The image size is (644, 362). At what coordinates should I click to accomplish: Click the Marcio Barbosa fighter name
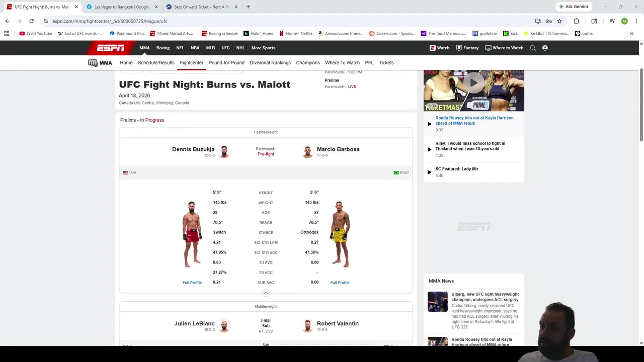tap(338, 149)
